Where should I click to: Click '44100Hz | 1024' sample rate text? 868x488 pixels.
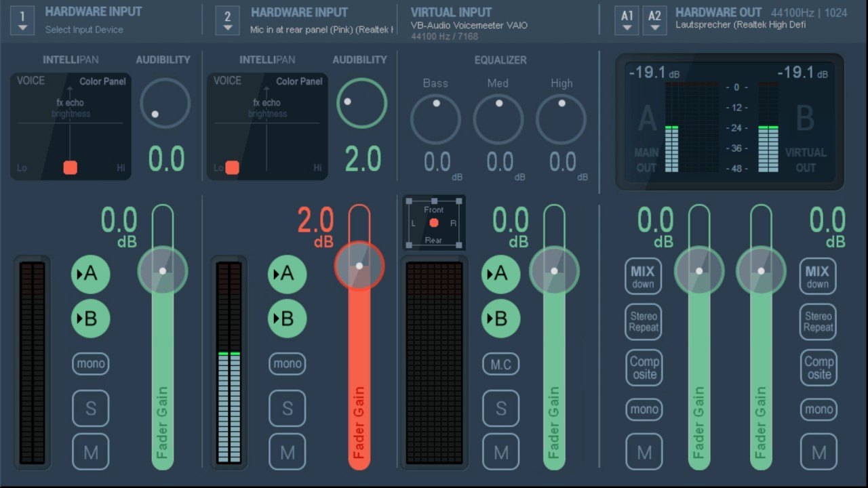pyautogui.click(x=809, y=13)
